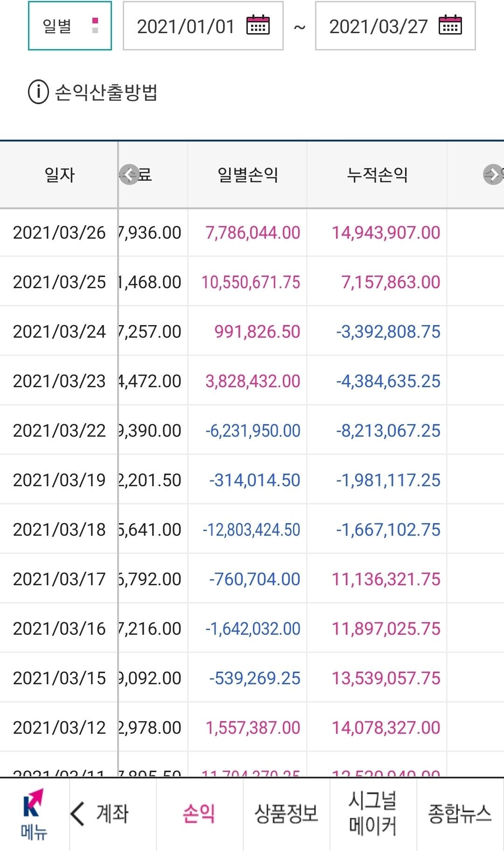Open the 손익산출방법 explanation link

106,92
